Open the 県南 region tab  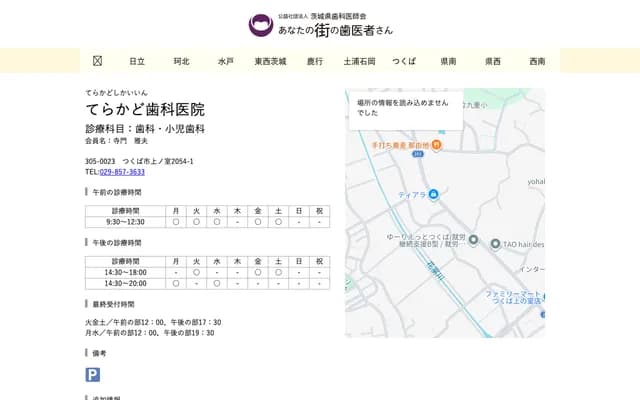(x=448, y=61)
